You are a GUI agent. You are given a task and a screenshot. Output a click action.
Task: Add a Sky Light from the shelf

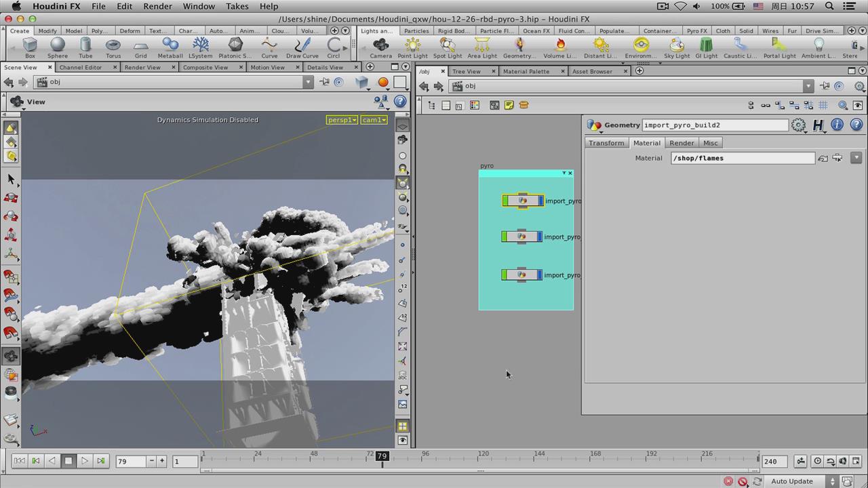point(677,48)
